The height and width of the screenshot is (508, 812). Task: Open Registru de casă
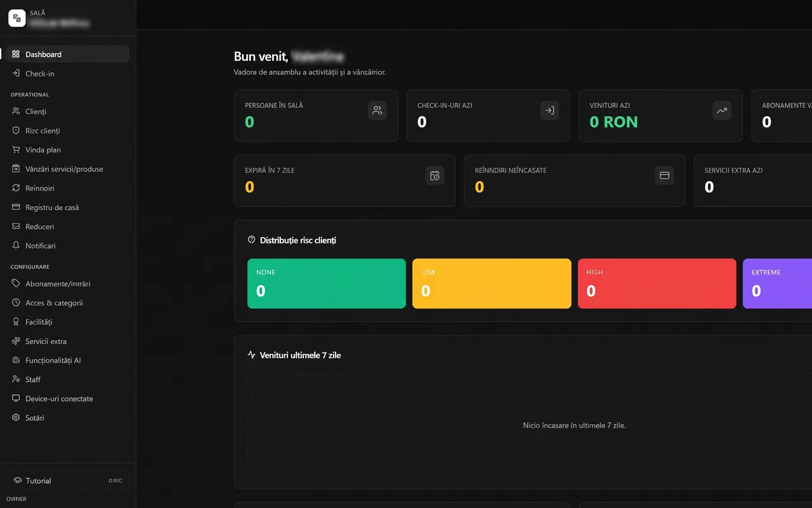pos(67,207)
